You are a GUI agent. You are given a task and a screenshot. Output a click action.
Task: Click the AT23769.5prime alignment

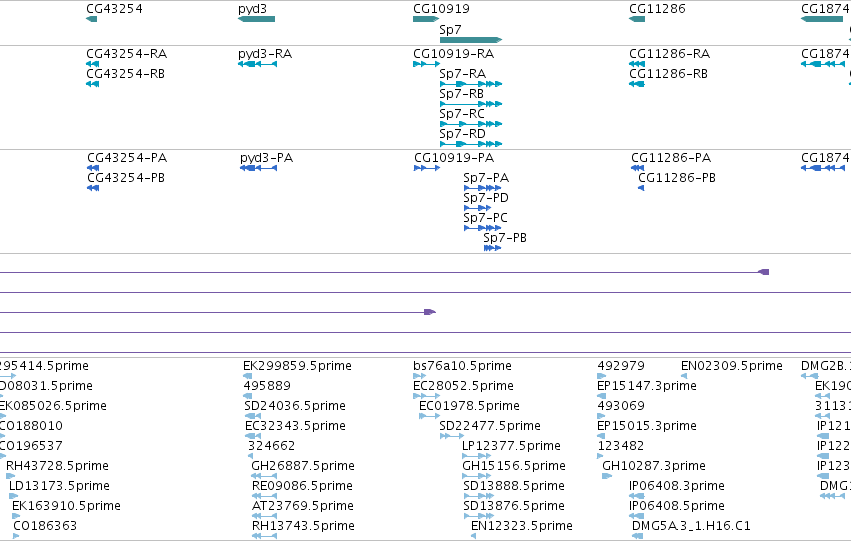click(303, 506)
